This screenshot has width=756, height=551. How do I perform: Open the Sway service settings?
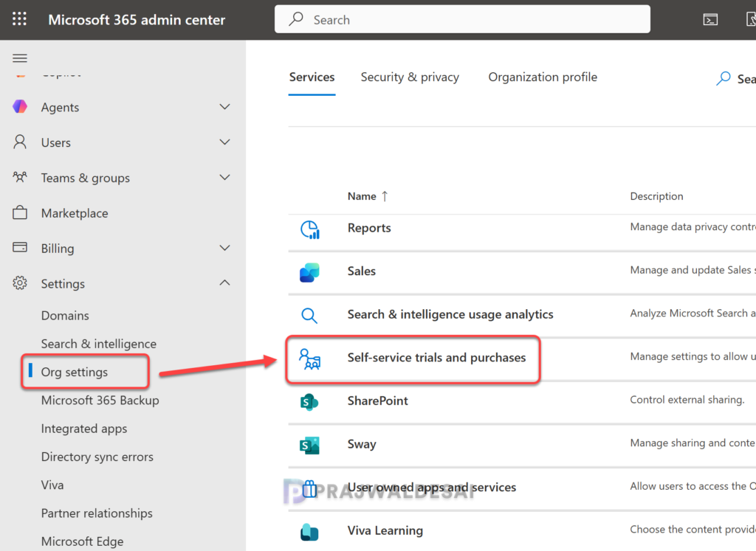(362, 444)
